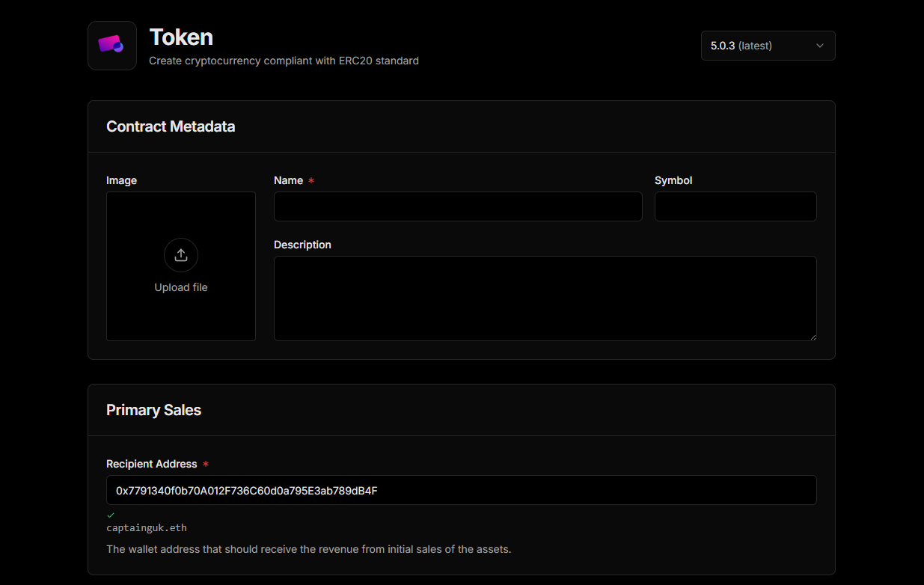The image size is (924, 585).
Task: Click the Primary Sales section heading
Action: pyautogui.click(x=153, y=410)
